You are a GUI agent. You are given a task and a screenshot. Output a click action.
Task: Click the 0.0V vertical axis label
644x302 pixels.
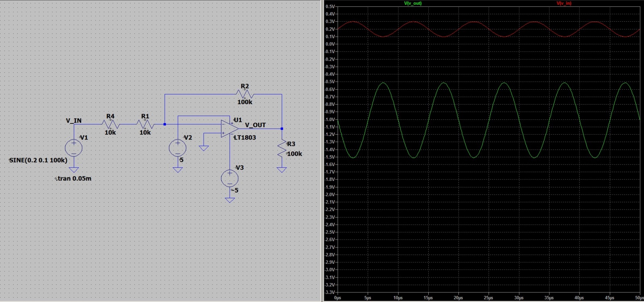[x=330, y=44]
